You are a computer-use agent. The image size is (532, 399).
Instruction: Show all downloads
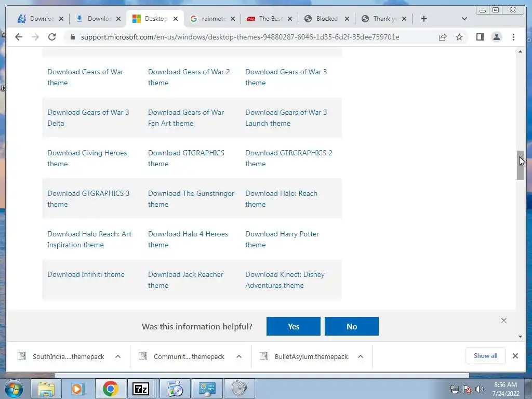(x=486, y=355)
